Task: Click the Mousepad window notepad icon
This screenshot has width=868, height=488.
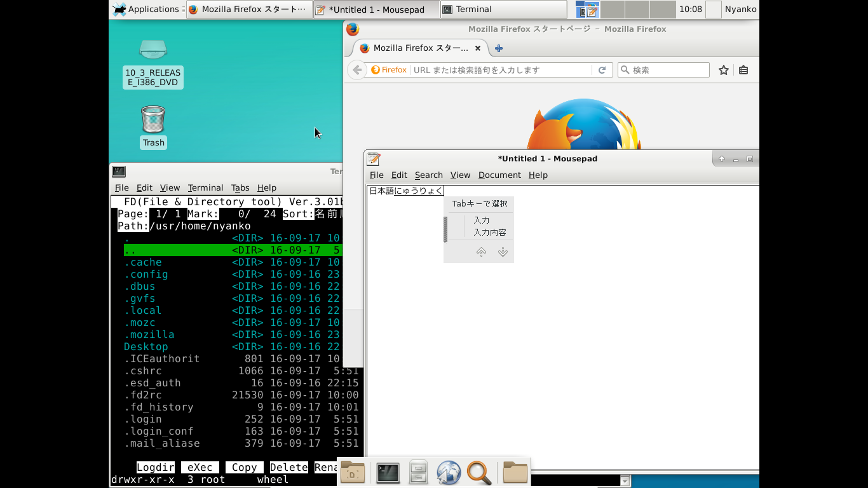Action: coord(374,159)
